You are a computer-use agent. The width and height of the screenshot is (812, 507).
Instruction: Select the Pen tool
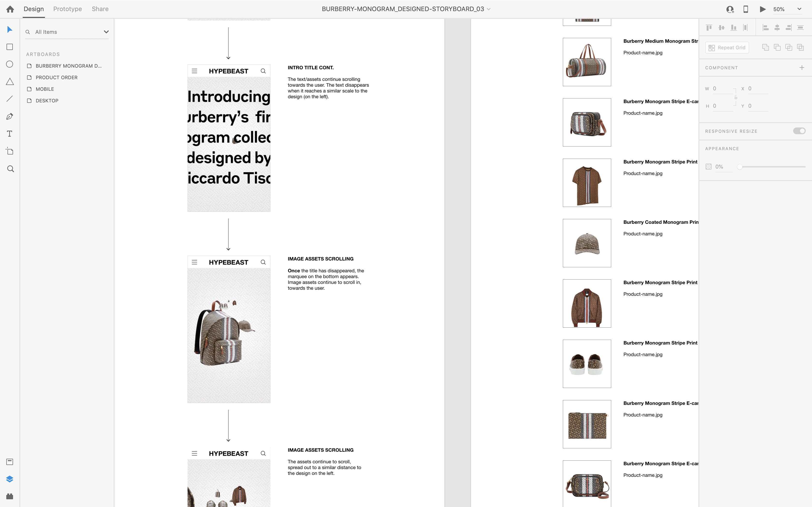(10, 116)
